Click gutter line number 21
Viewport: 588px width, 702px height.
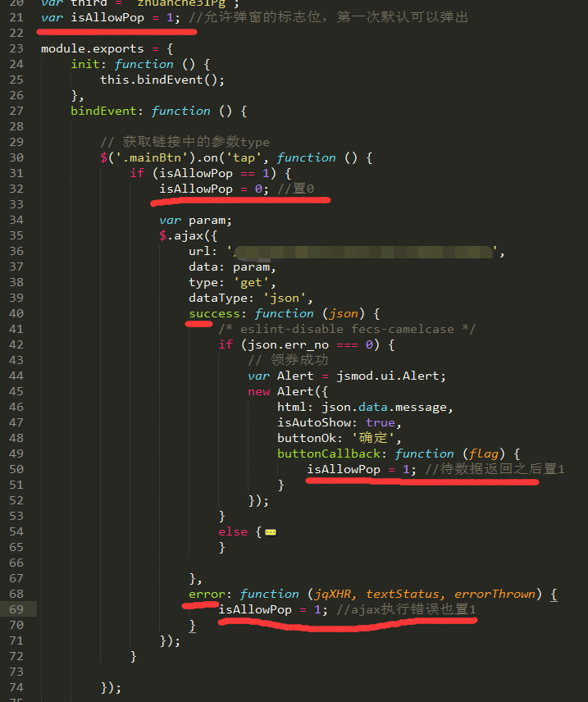click(16, 17)
